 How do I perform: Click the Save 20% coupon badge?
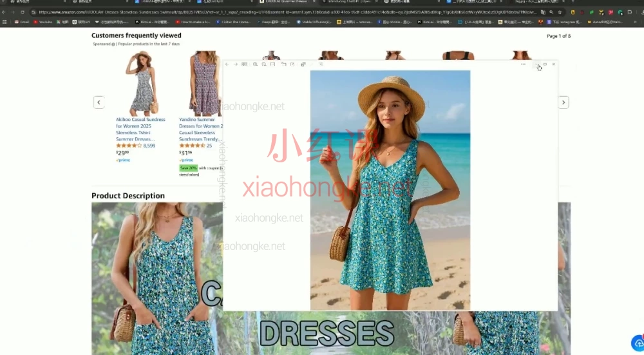point(188,168)
